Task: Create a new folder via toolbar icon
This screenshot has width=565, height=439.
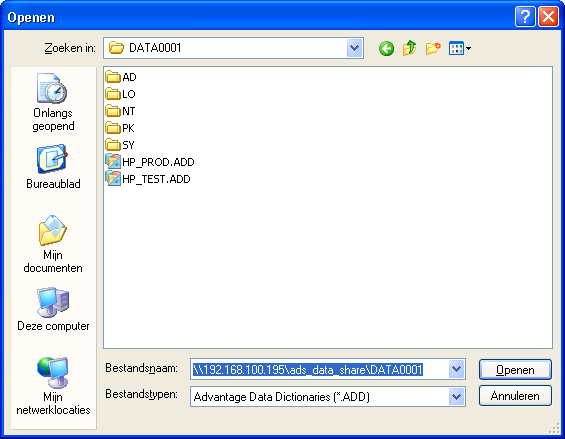Action: (x=433, y=48)
